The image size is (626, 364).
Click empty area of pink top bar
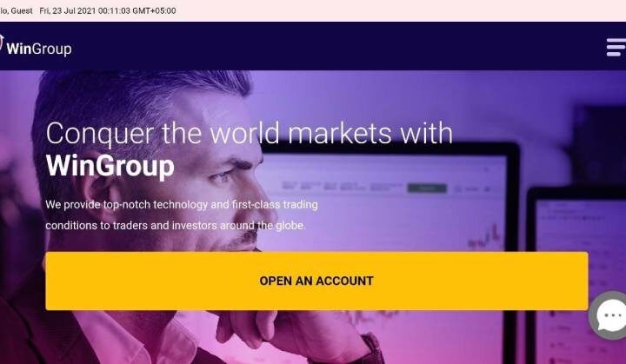click(x=399, y=10)
